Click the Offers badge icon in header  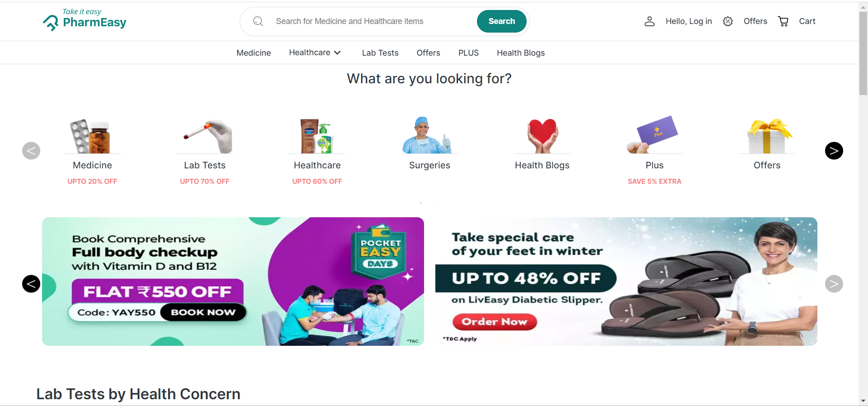[727, 21]
